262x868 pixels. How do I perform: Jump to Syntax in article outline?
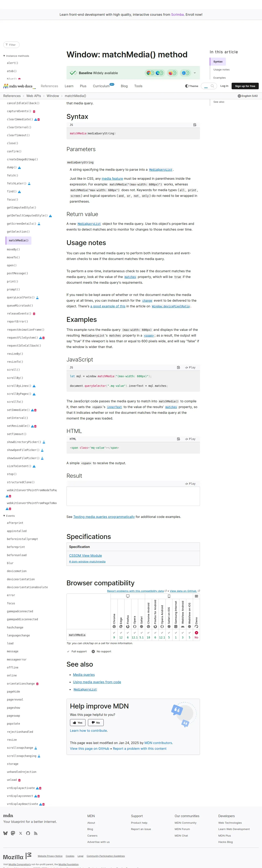coord(218,61)
